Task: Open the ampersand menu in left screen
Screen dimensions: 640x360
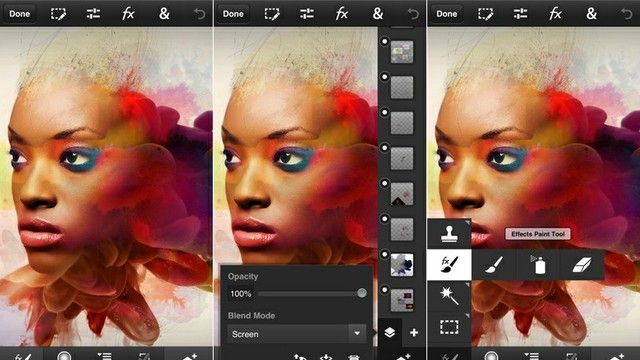Action: coord(164,14)
